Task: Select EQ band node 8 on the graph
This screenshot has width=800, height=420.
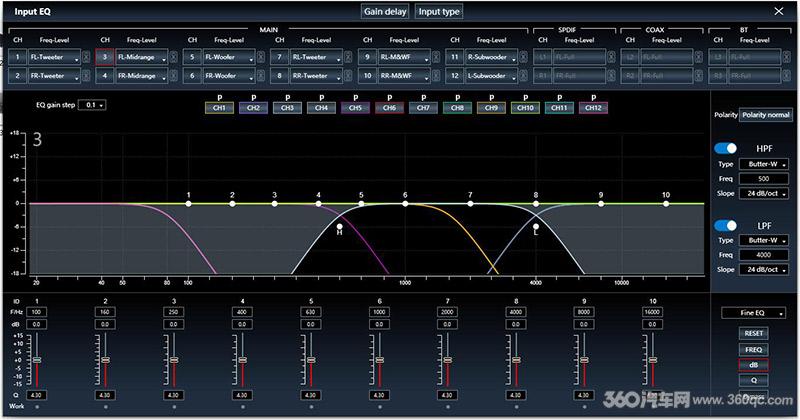Action: [536, 204]
